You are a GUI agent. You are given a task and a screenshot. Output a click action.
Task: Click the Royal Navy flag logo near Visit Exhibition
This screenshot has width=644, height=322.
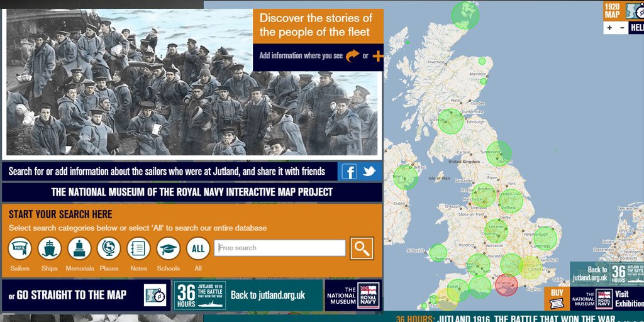click(604, 299)
